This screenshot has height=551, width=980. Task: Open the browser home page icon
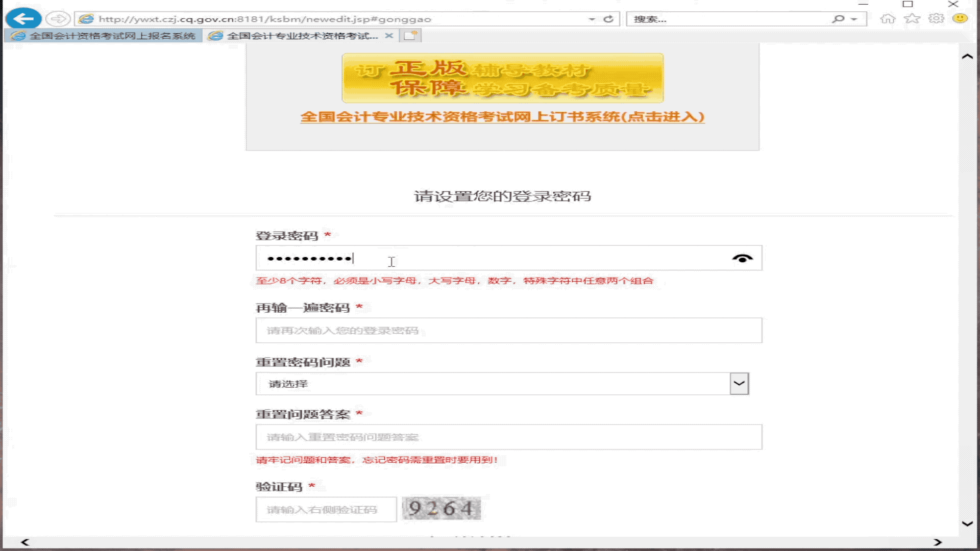[x=889, y=18]
